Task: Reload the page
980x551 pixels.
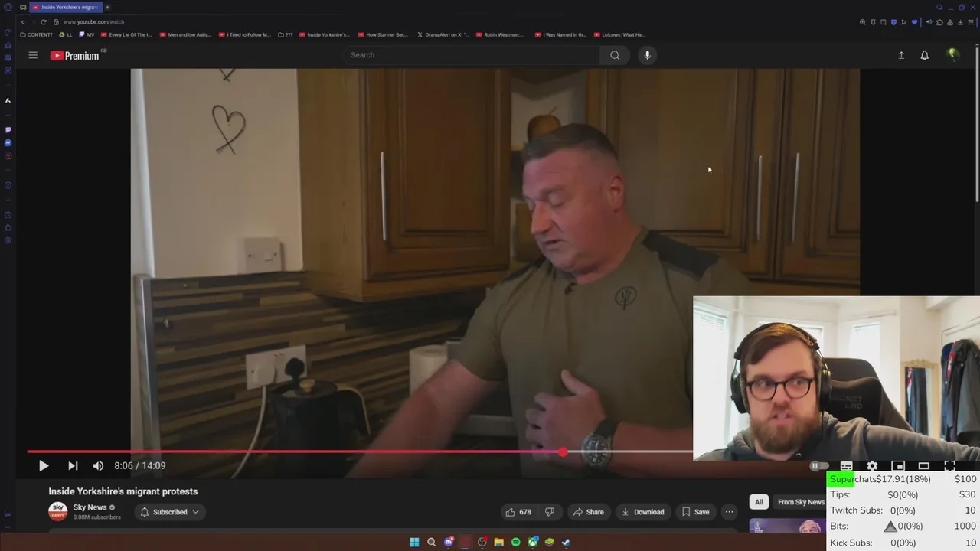Action: pos(43,22)
